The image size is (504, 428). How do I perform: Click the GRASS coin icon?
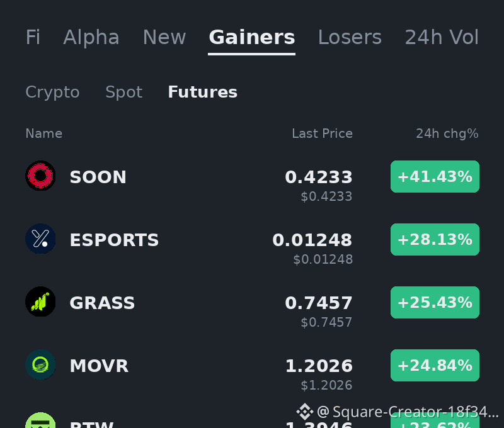(x=40, y=301)
